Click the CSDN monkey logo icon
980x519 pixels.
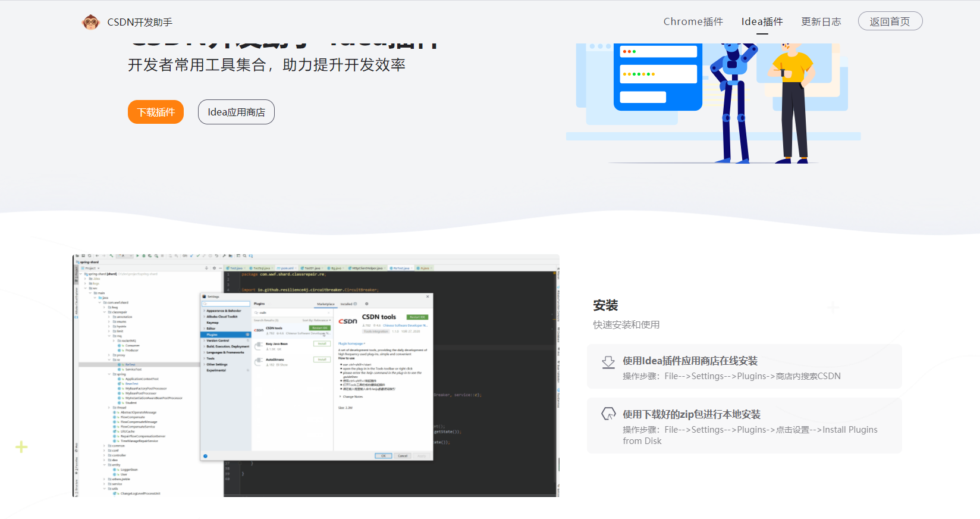pos(90,22)
